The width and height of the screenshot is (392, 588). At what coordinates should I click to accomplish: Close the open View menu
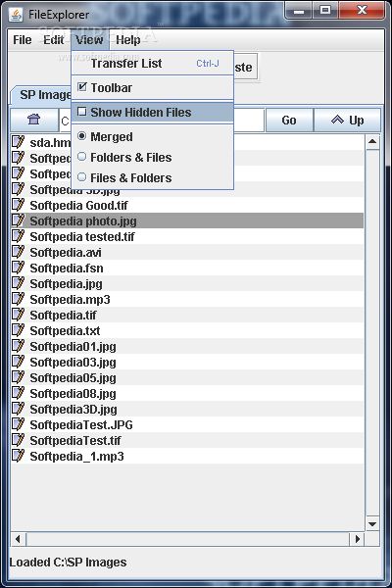point(89,40)
